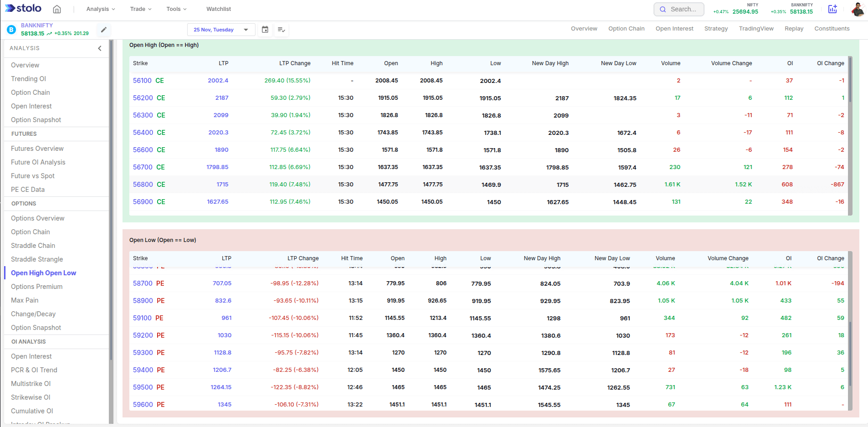Screen dimensions: 868x427
Task: Open the Watchlist link
Action: click(219, 9)
